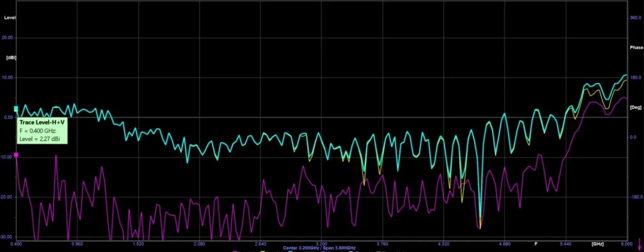Screen dimensions: 644x252
Task: Select the magenta trace marker at 0.400 GHz
Action: [x=16, y=155]
